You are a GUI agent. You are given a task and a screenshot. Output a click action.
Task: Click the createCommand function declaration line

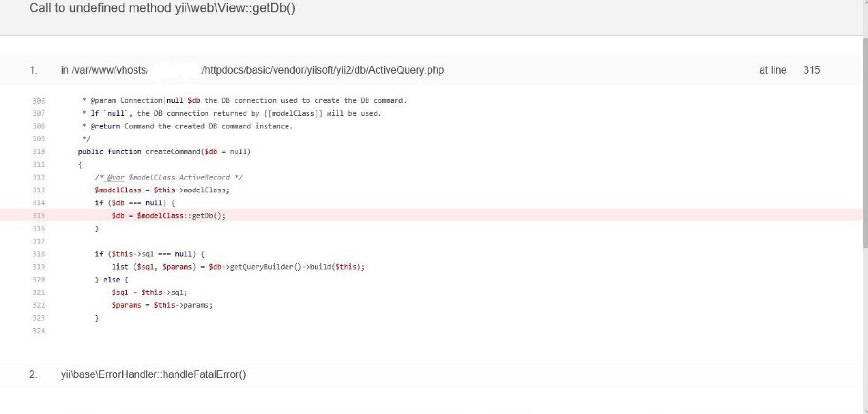164,151
